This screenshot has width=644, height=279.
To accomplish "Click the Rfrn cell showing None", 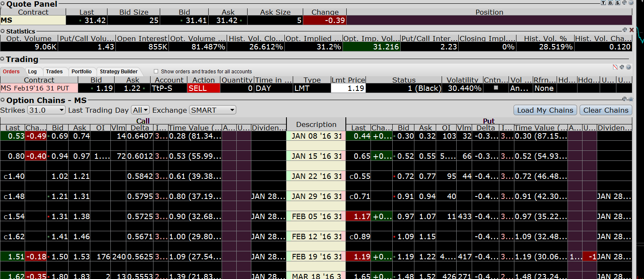I will click(544, 88).
